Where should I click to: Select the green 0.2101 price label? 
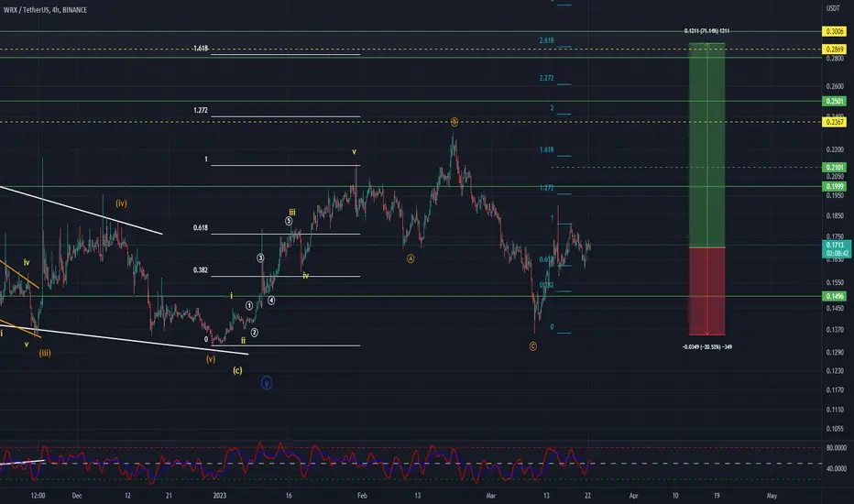click(835, 168)
